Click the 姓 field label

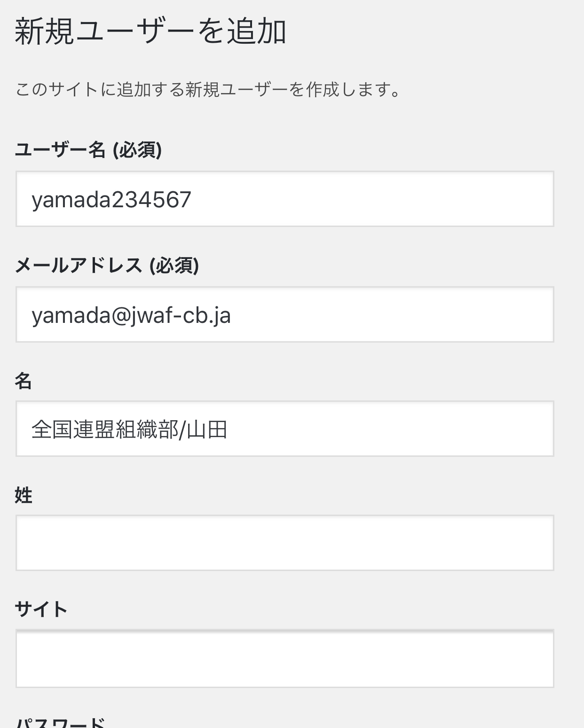[23, 495]
